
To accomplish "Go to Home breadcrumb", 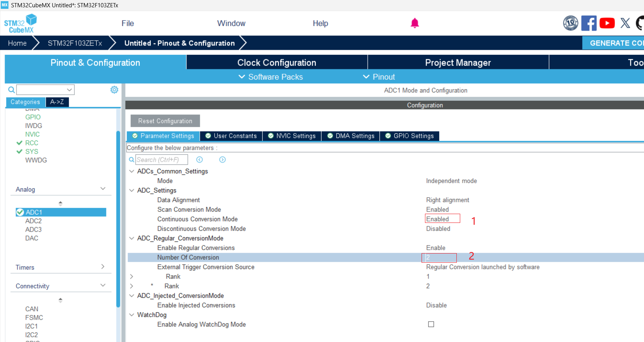I will (x=17, y=43).
